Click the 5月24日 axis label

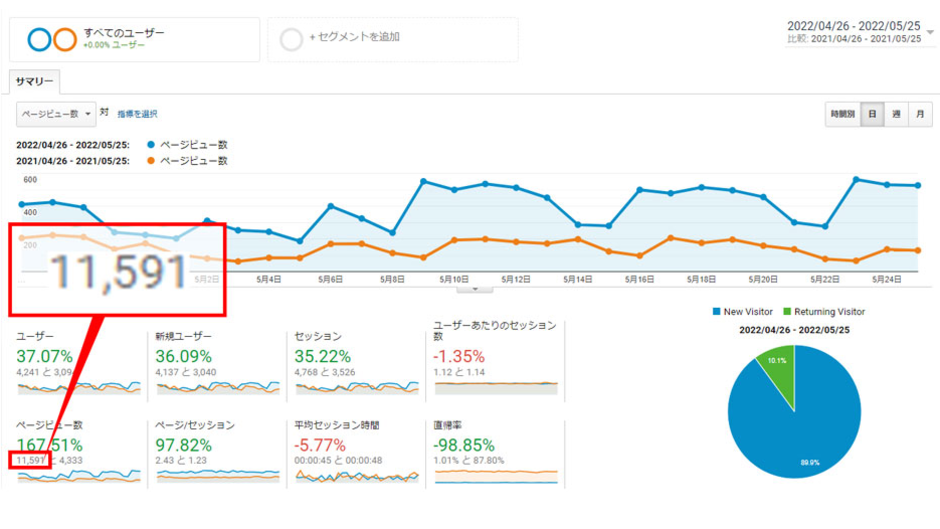pos(887,279)
